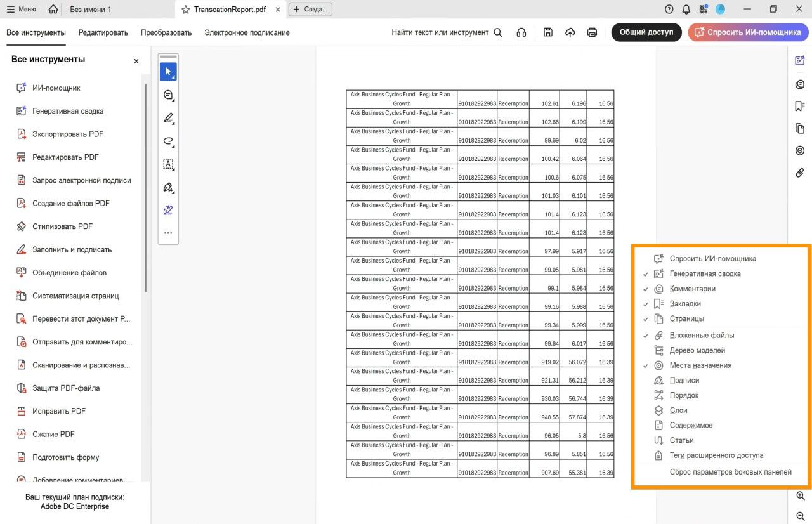
Task: Select the freehand lasso drawing tool
Action: click(168, 141)
